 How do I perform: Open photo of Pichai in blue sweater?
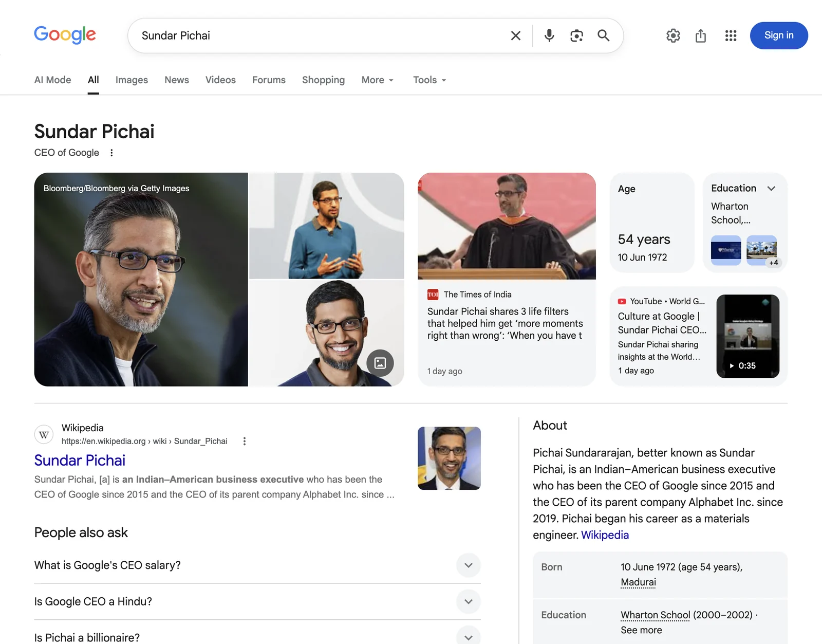click(x=327, y=226)
